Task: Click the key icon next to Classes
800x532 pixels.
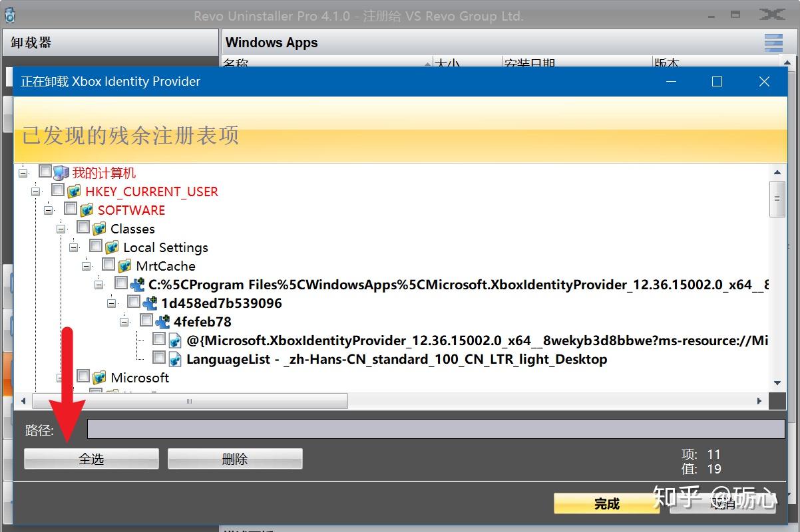Action: 99,229
